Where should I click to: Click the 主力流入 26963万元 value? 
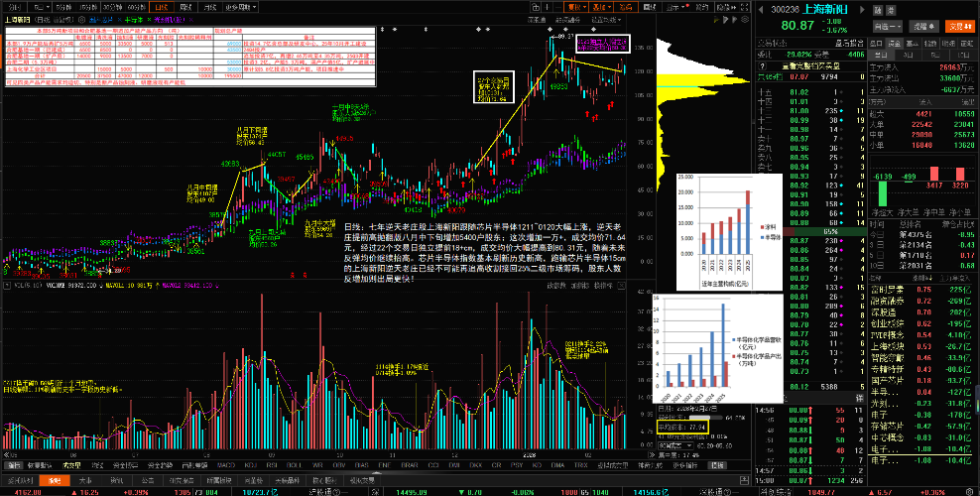pos(957,66)
